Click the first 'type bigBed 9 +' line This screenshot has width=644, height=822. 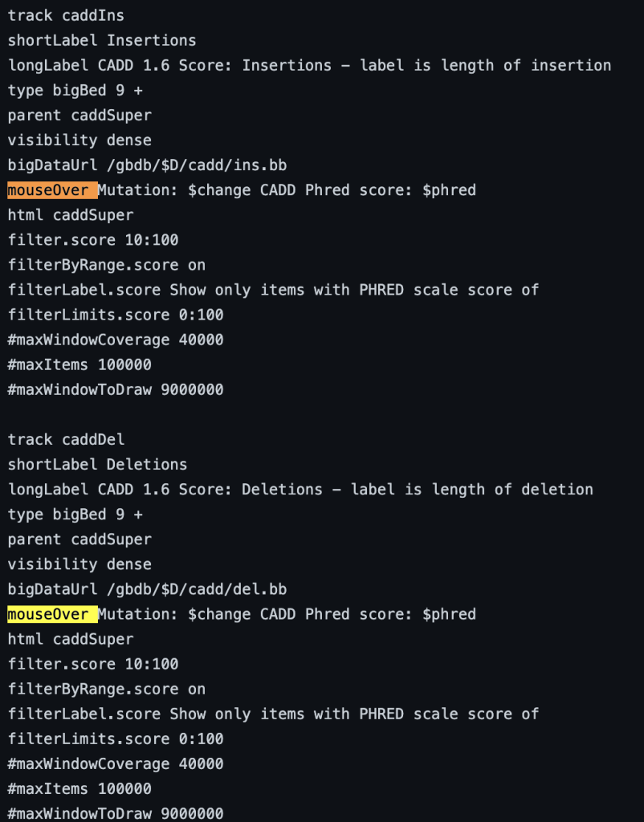(x=75, y=90)
